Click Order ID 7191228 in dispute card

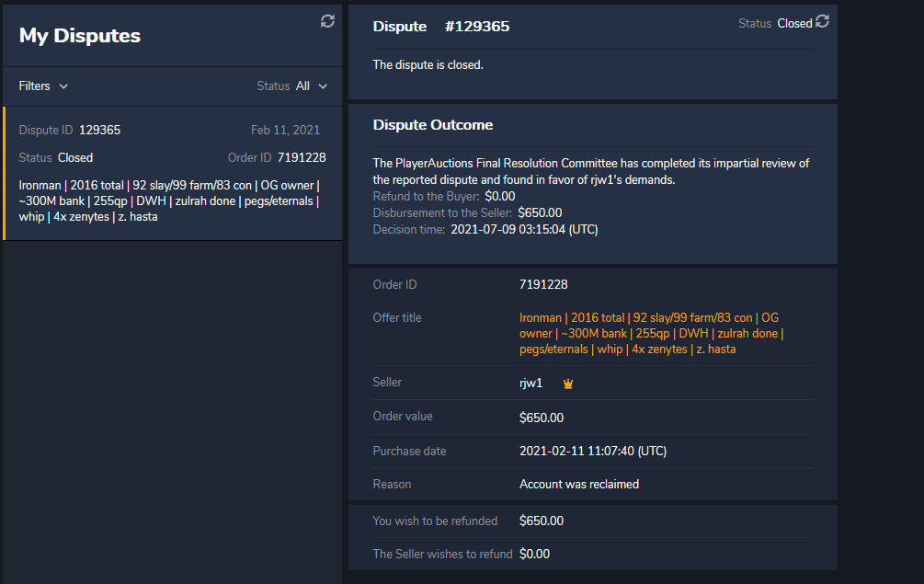click(x=301, y=158)
